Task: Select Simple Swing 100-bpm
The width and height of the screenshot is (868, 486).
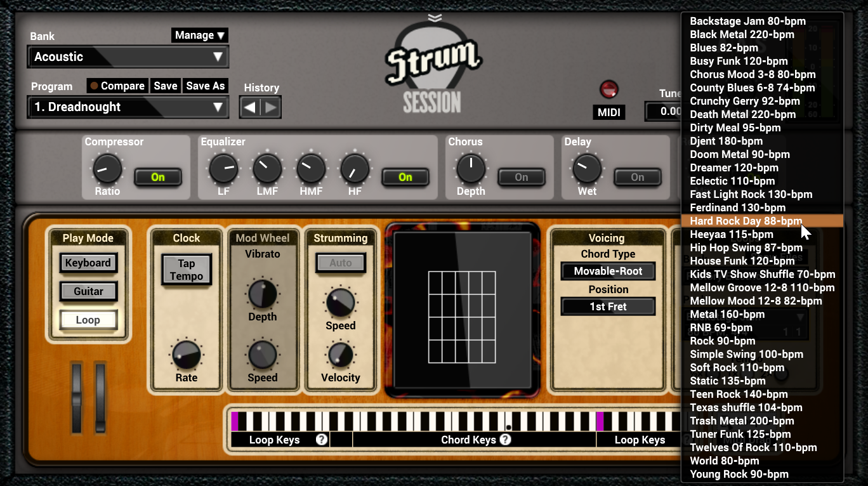Action: click(762, 354)
